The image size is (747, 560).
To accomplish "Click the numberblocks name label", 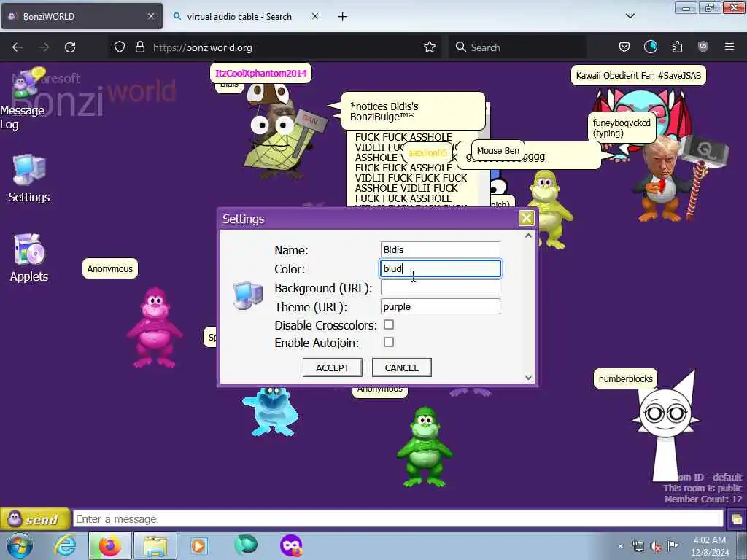I will tap(625, 378).
